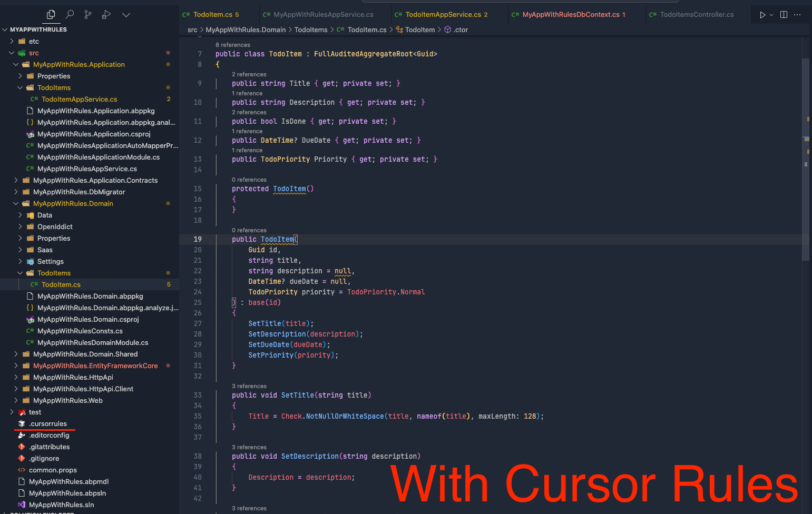Viewport: 812px width, 514px height.
Task: Collapse the MYAPPWITHRULES root section
Action: [x=5, y=29]
